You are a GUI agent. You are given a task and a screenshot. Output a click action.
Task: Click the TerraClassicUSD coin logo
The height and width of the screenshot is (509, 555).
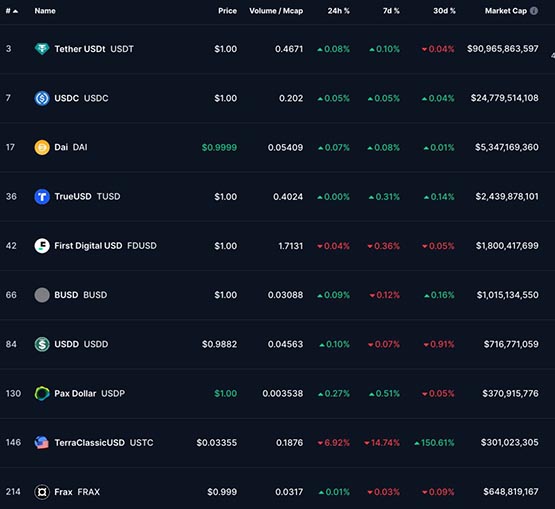click(42, 442)
